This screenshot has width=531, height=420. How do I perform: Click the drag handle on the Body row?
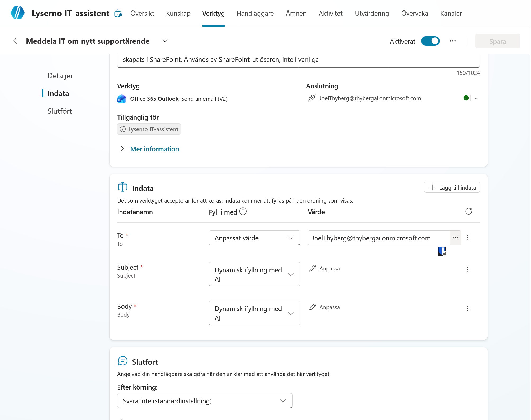[x=468, y=308]
